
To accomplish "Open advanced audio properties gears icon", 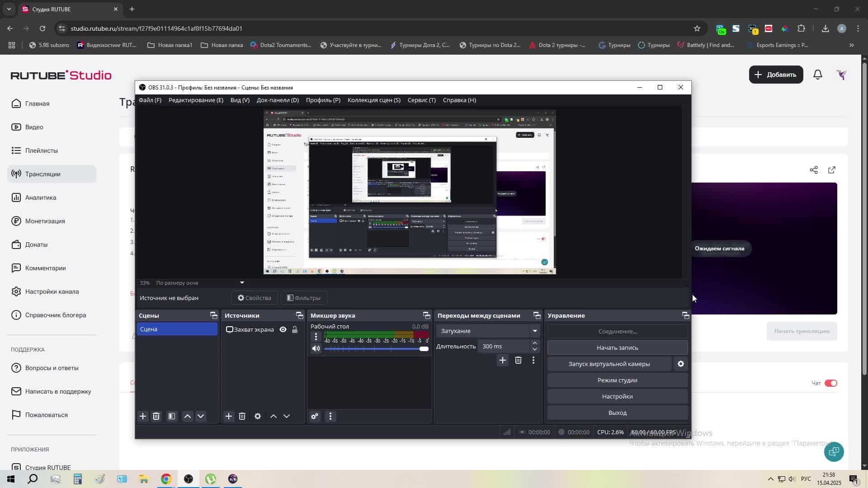I will (x=315, y=416).
